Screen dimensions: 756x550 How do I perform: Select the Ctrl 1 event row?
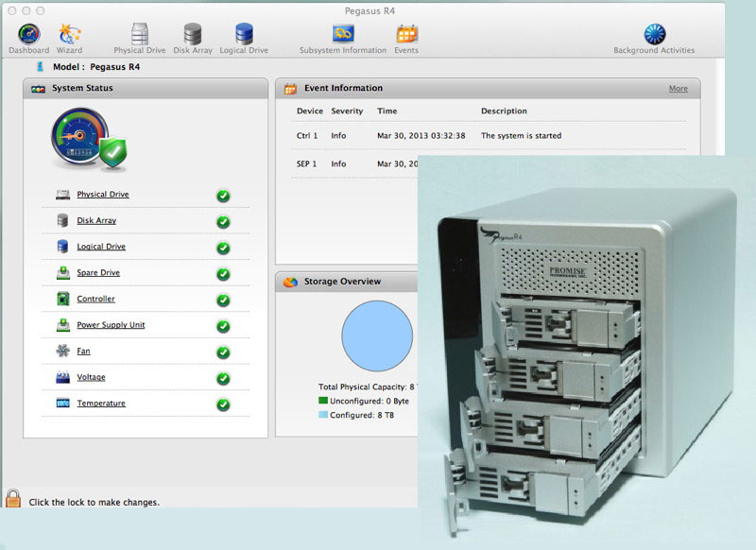coord(489,135)
